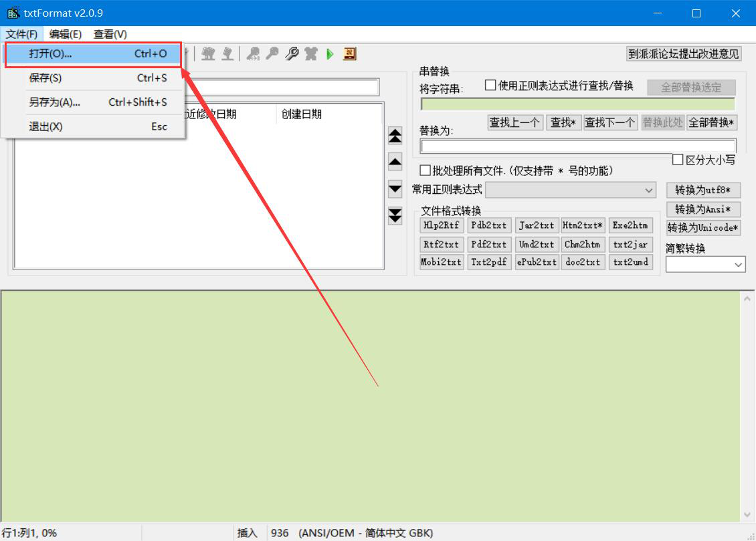Maximize the txtFormat window
This screenshot has height=541, width=756.
pos(696,13)
